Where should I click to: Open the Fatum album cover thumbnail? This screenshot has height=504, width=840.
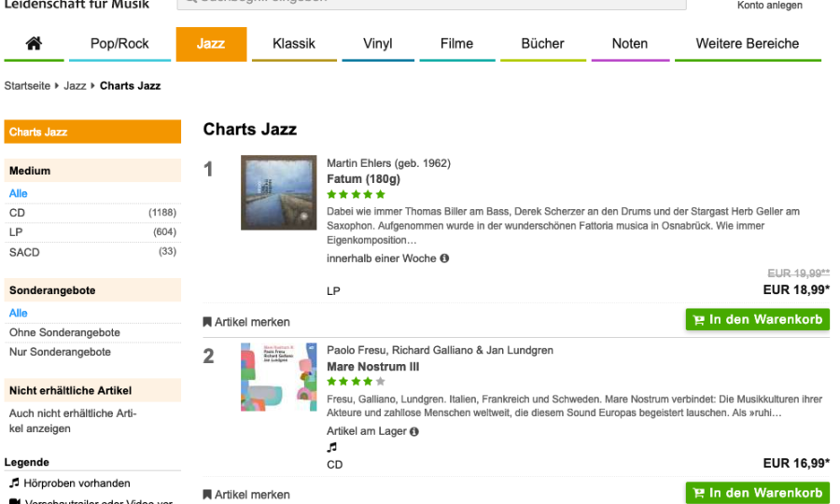tap(278, 192)
